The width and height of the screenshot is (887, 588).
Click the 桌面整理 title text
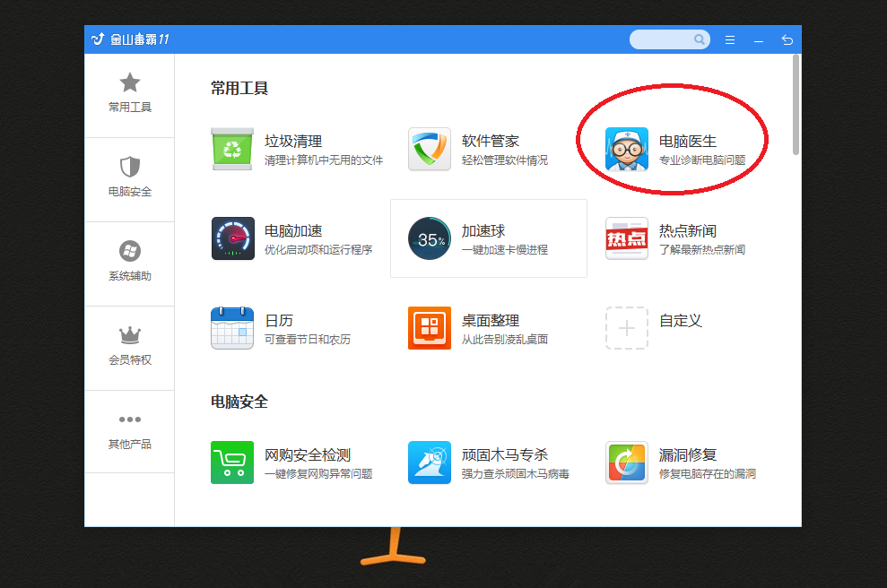tap(491, 321)
